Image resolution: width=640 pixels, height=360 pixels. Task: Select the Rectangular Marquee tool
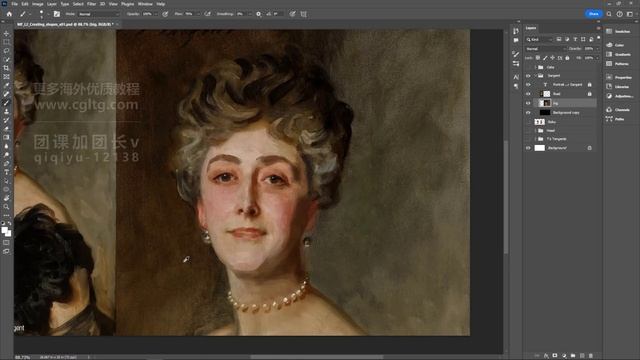[x=6, y=42]
